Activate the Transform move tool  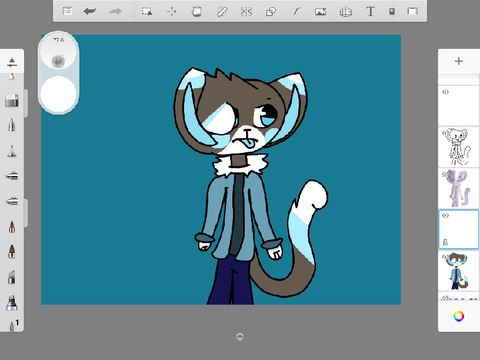tap(172, 11)
